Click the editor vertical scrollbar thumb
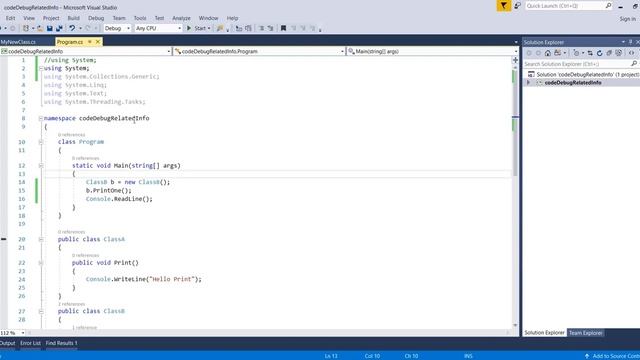The height and width of the screenshot is (360, 640). pos(515,122)
